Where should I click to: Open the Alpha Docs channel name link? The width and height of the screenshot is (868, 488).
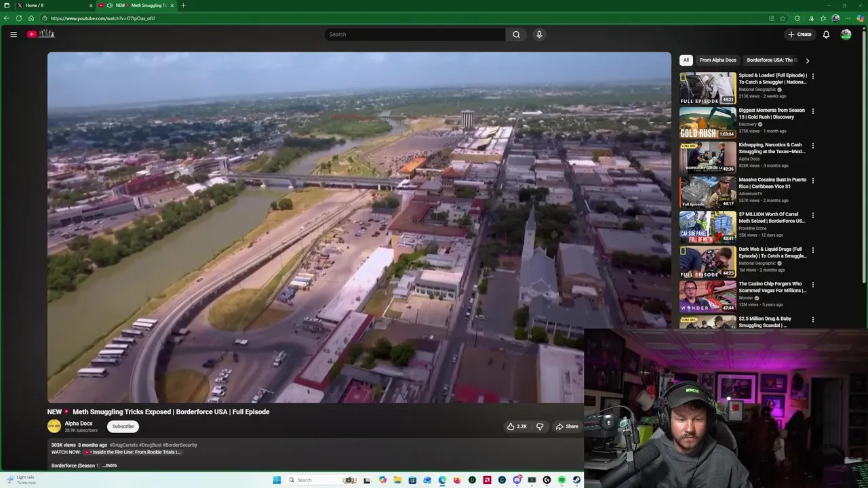[x=79, y=424]
